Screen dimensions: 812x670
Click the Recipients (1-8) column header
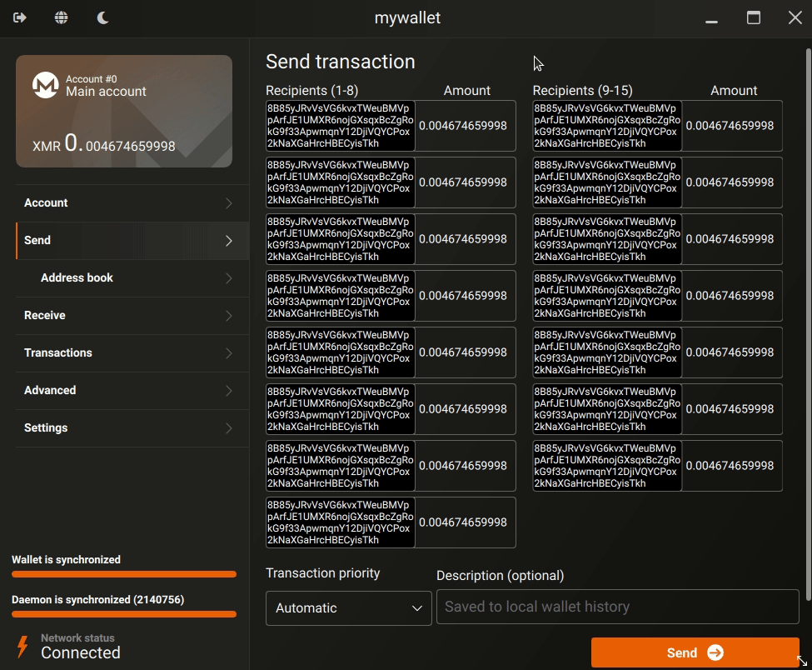311,91
